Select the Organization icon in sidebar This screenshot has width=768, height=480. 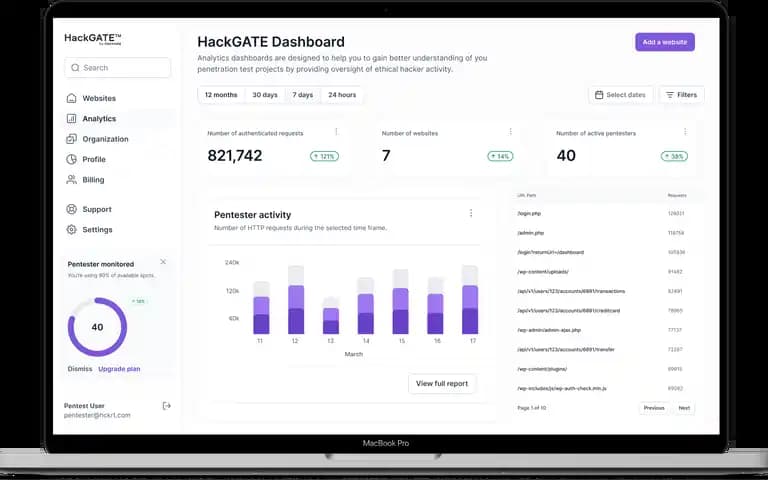[x=72, y=139]
